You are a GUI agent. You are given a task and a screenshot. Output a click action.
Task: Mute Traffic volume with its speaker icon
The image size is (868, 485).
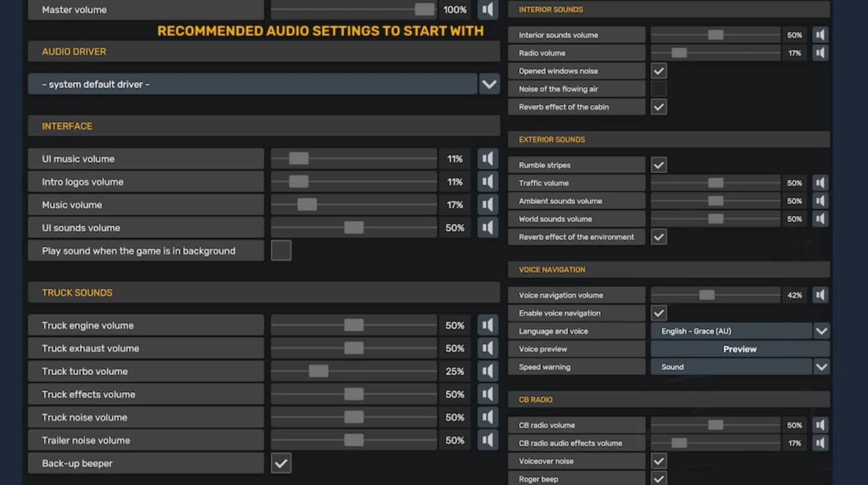820,183
